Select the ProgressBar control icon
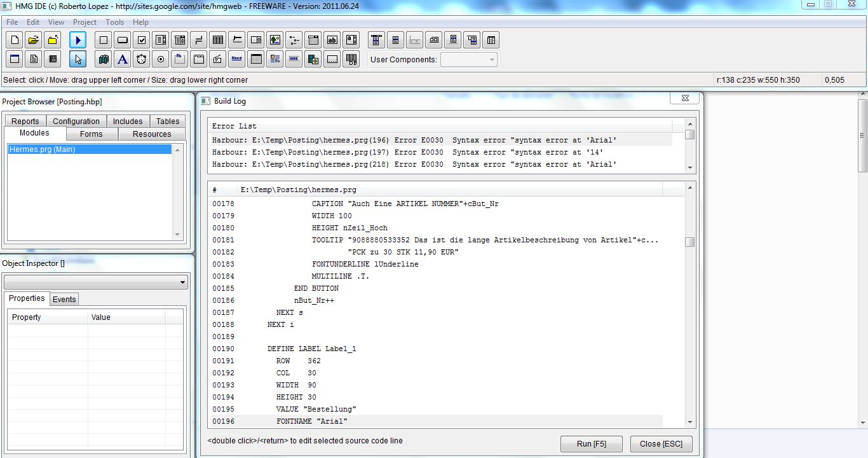The height and width of the screenshot is (458, 868). coord(294,59)
